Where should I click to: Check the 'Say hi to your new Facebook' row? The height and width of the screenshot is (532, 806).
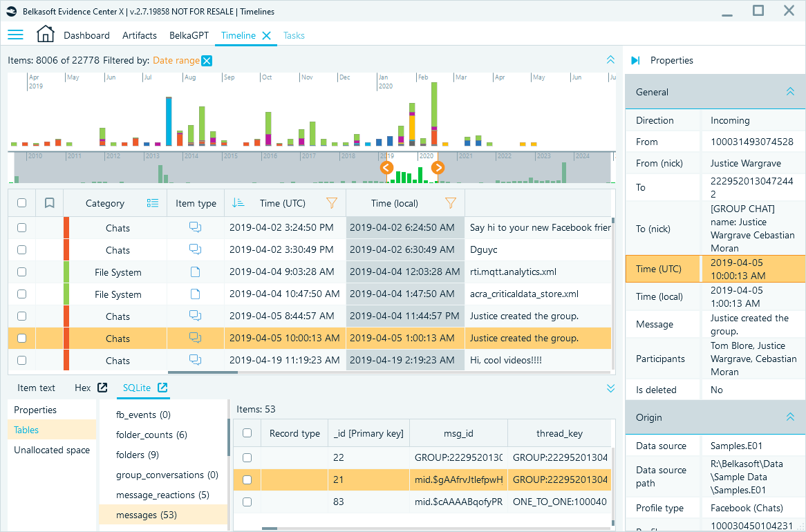(x=21, y=228)
